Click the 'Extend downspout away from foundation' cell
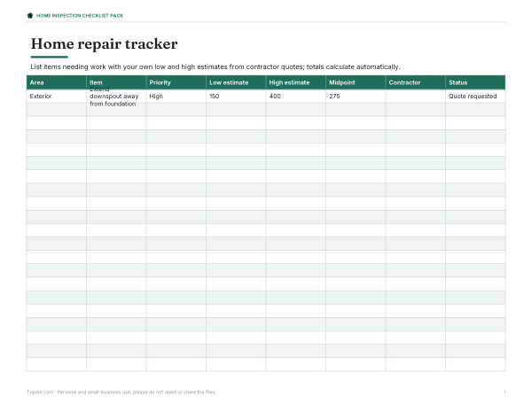 [x=116, y=97]
